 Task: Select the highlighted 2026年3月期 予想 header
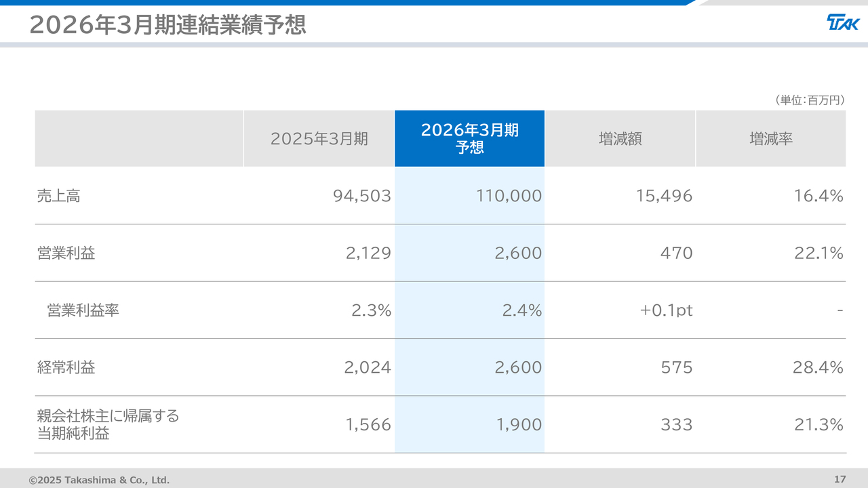469,138
